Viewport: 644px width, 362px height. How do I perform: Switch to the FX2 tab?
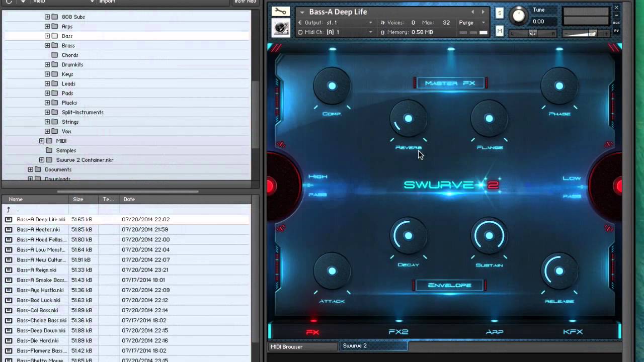click(398, 332)
